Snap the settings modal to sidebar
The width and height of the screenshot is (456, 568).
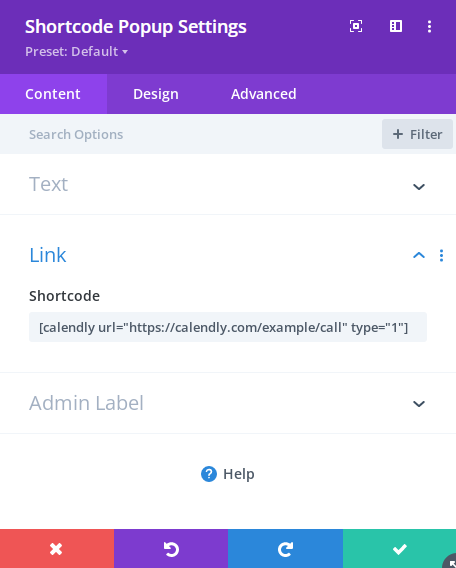396,26
